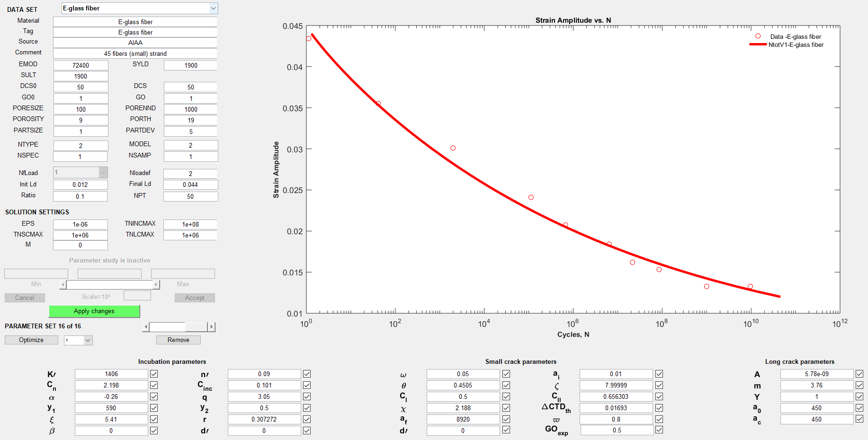Click the EMOD input field
The width and height of the screenshot is (868, 440).
click(81, 65)
